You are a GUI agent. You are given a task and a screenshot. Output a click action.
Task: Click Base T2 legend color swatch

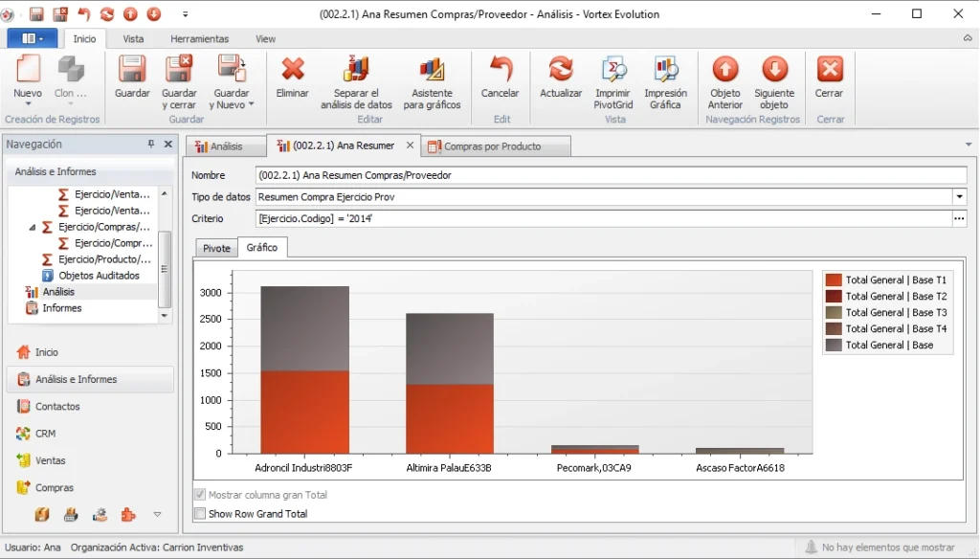point(834,297)
